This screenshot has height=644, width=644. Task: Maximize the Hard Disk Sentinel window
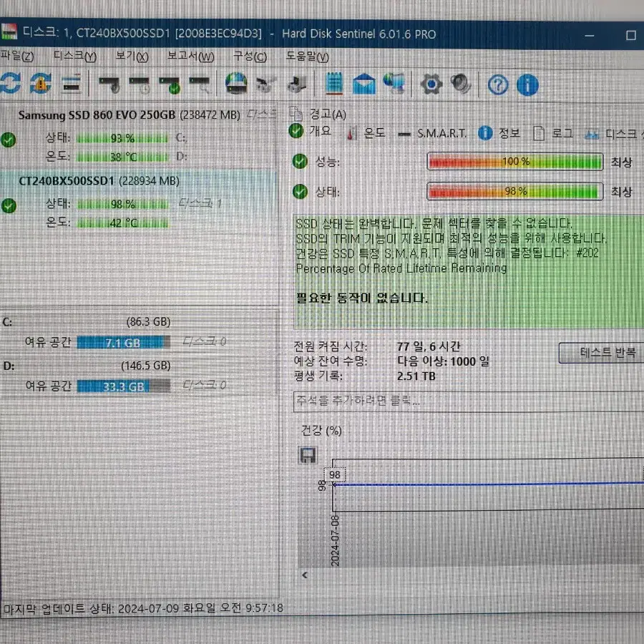(x=631, y=35)
